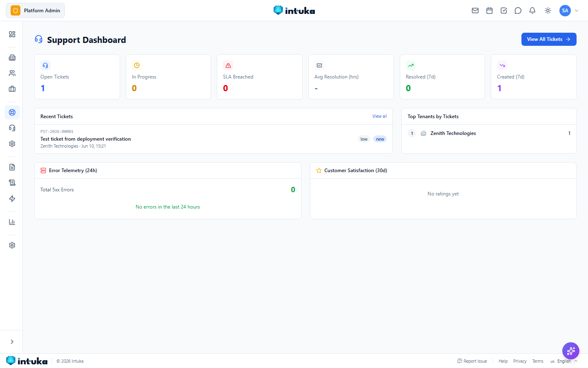The image size is (588, 368).
Task: Open the Terms link in footer
Action: point(538,361)
